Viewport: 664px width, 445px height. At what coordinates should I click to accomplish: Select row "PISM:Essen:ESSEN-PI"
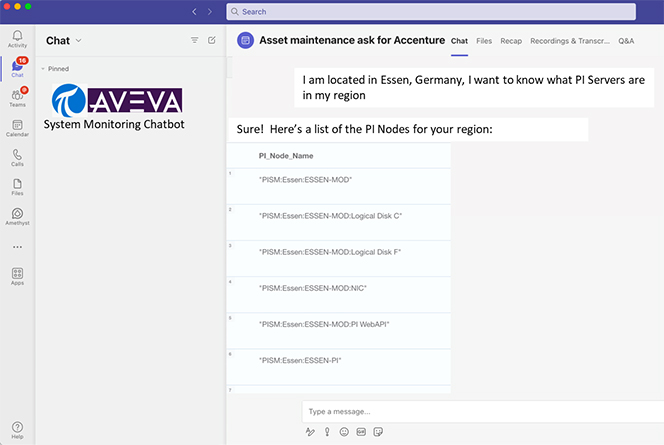[x=338, y=367]
